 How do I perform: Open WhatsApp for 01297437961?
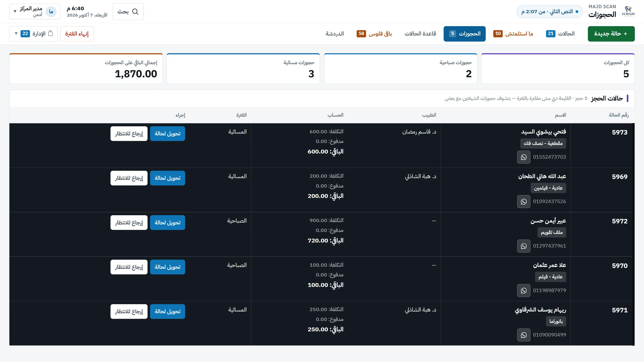524,246
